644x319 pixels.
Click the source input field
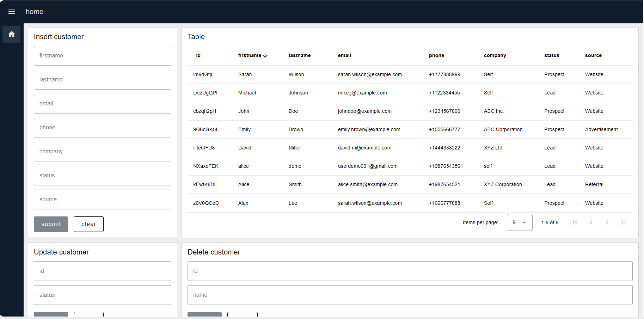[x=102, y=199]
